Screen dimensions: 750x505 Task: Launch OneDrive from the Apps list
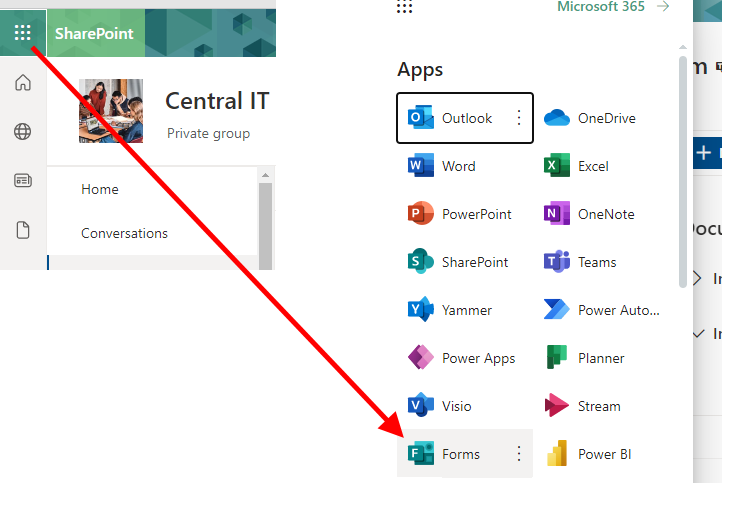pyautogui.click(x=590, y=118)
